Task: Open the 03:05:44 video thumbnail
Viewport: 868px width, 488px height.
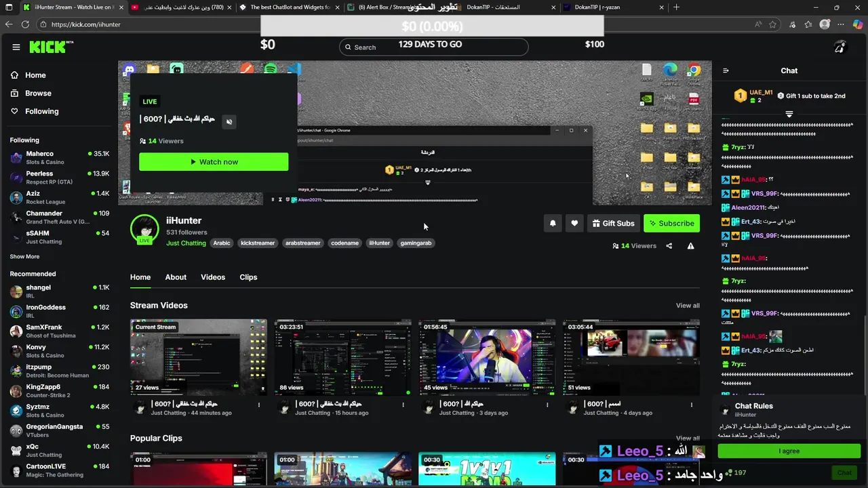Action: coord(631,357)
